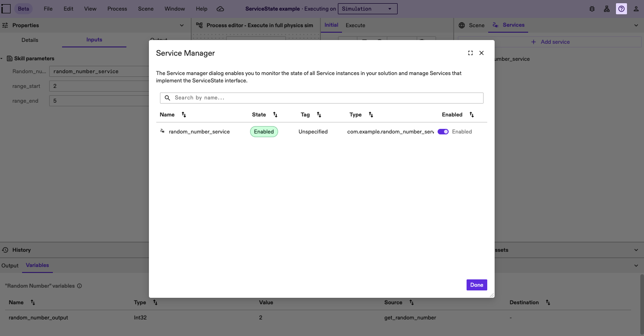Open the Help question mark icon

pos(621,8)
